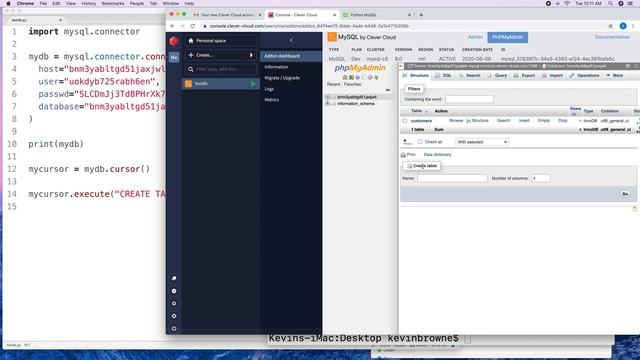Open Personal space home icon
This screenshot has height=360, width=640.
coord(191,41)
